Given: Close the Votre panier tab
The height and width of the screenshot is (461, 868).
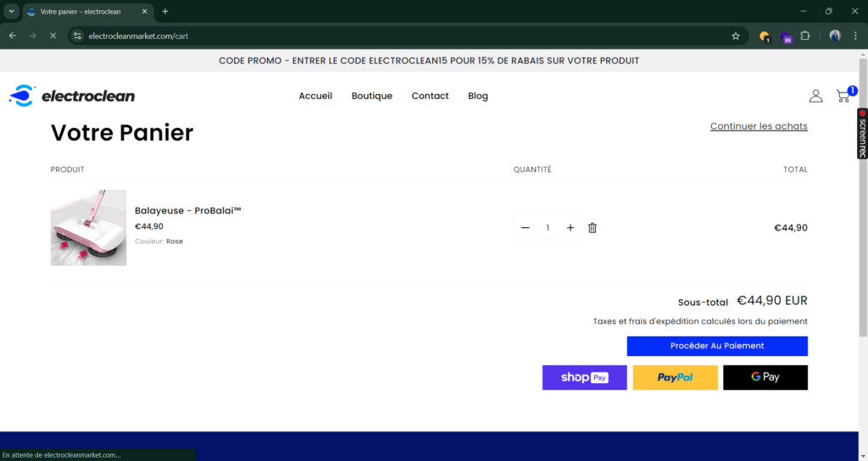Looking at the screenshot, I should click(x=144, y=12).
